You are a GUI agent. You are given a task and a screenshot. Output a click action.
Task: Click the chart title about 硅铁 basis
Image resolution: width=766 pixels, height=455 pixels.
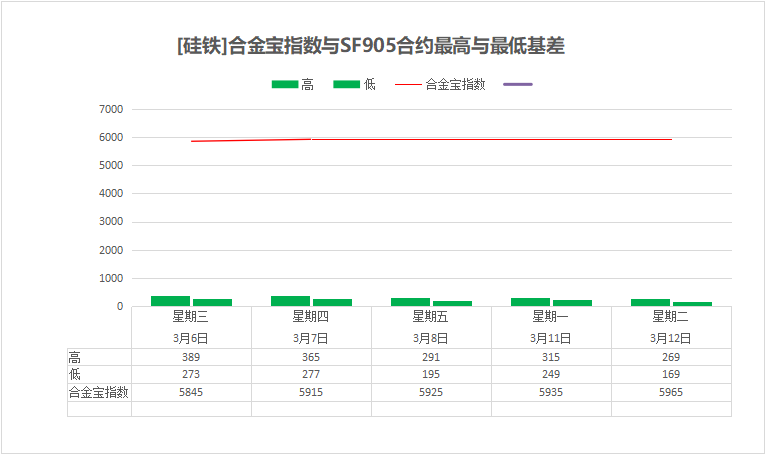click(x=371, y=46)
